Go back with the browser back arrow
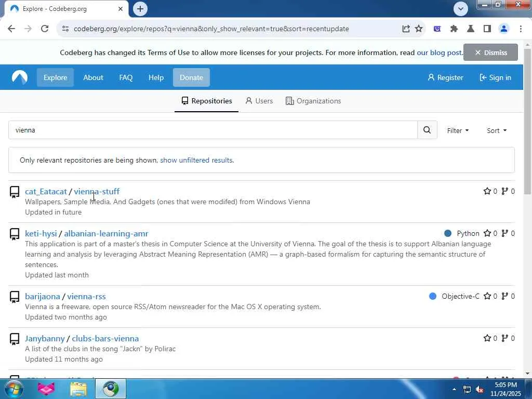532x399 pixels. [11, 29]
